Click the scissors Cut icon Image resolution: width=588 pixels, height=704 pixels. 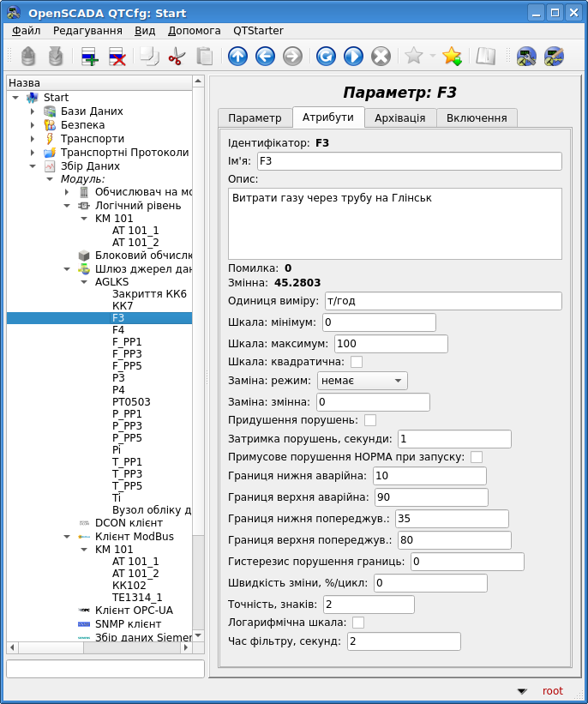coord(177,57)
